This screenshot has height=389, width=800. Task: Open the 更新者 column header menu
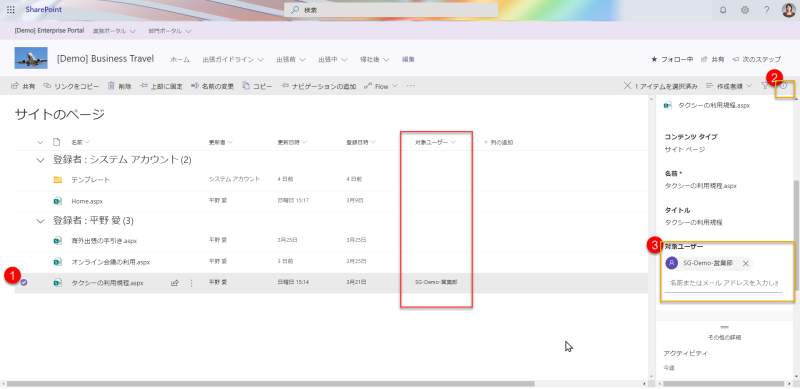[x=221, y=142]
